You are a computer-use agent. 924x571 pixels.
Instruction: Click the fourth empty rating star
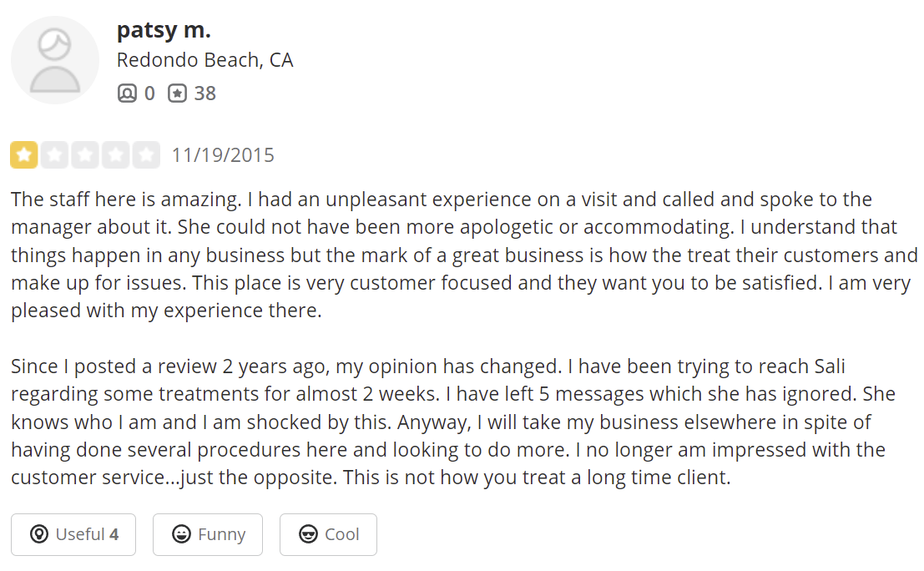[115, 155]
